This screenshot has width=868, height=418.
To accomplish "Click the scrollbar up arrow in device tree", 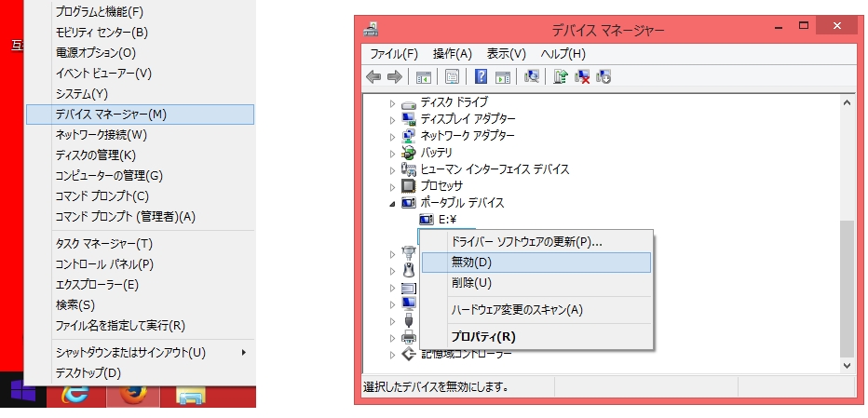I will 847,102.
